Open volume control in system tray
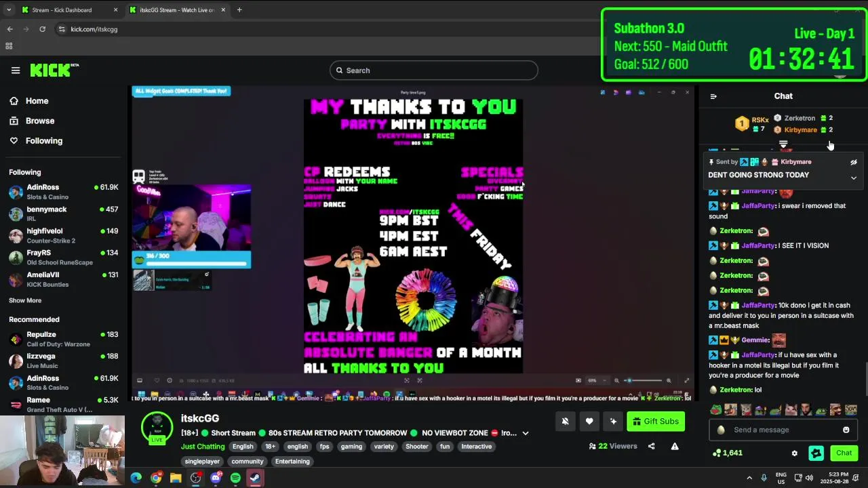868x488 pixels. point(808,478)
